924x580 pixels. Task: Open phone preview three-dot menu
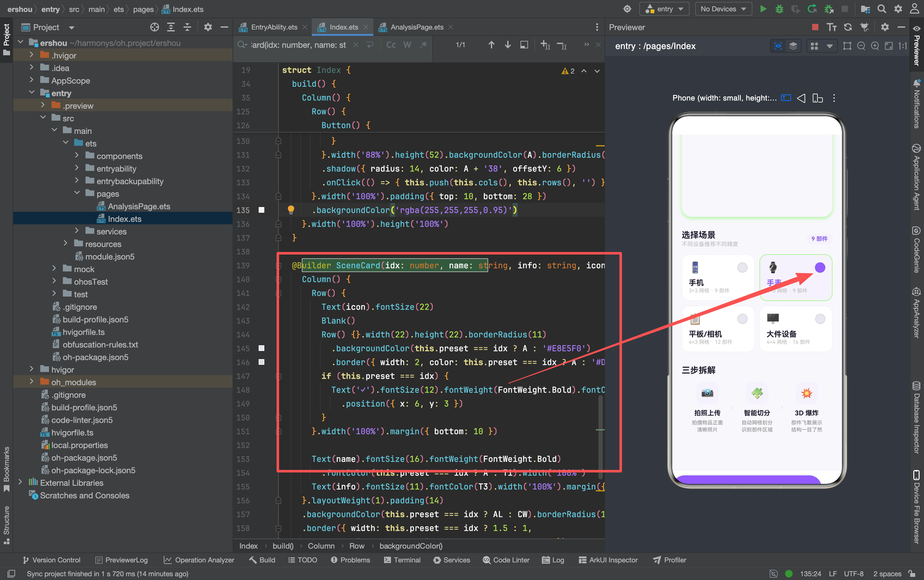[834, 98]
